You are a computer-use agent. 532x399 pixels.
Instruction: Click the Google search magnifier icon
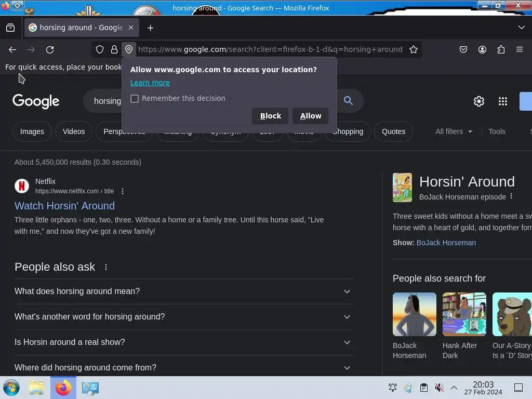348,100
